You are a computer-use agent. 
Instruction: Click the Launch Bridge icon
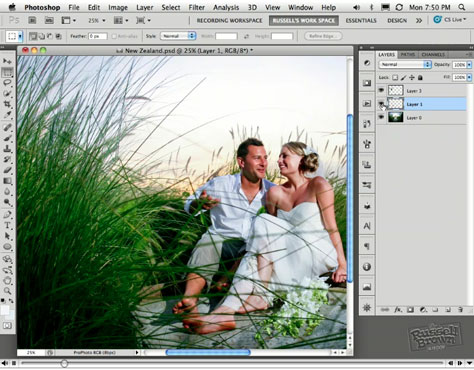32,20
